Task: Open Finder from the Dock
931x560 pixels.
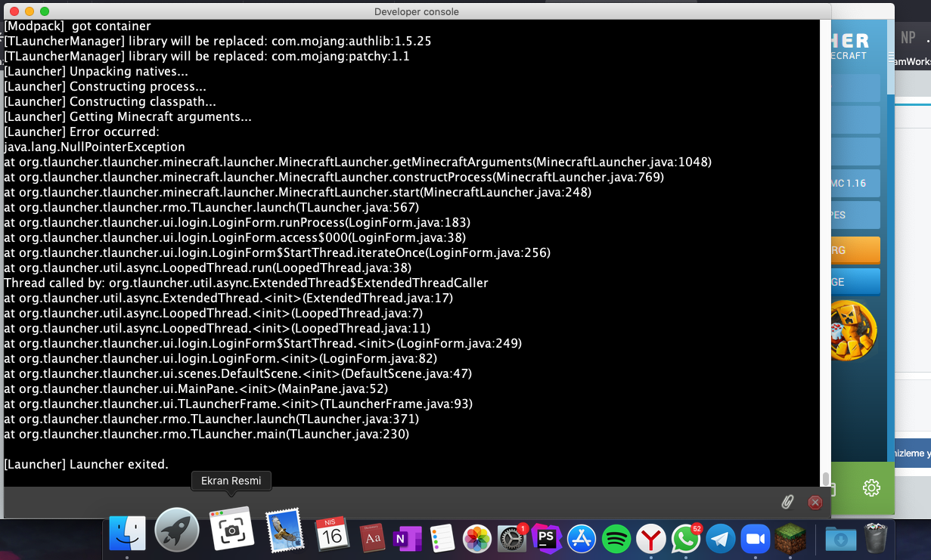Action: pos(127,534)
